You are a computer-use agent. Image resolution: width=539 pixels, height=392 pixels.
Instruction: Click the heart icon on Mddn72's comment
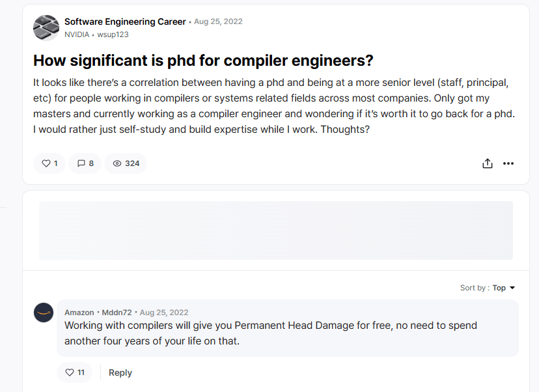tap(70, 372)
